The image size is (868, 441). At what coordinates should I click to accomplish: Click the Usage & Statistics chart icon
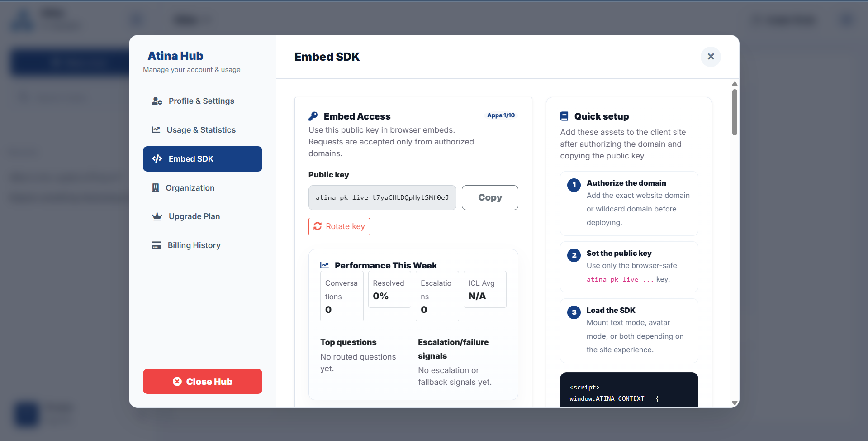click(x=156, y=130)
